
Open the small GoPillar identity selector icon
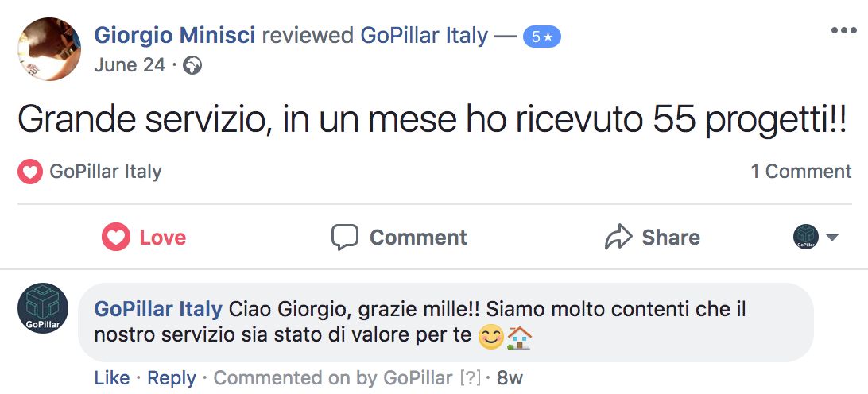point(806,238)
